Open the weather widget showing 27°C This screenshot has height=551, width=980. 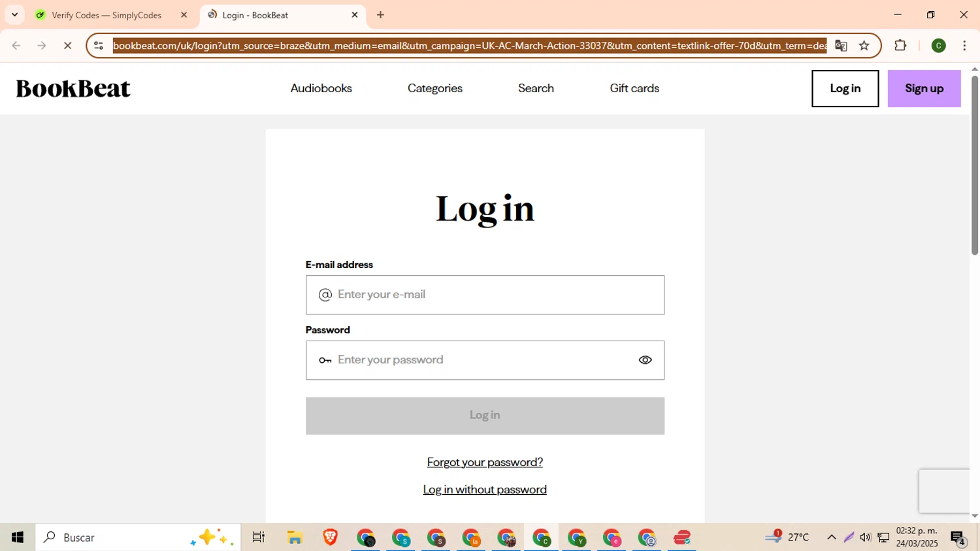(x=787, y=537)
